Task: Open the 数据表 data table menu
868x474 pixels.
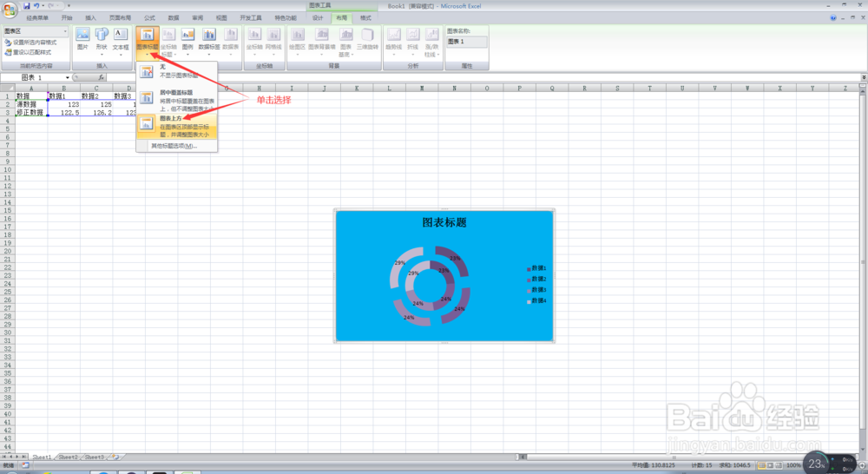Action: (x=230, y=41)
